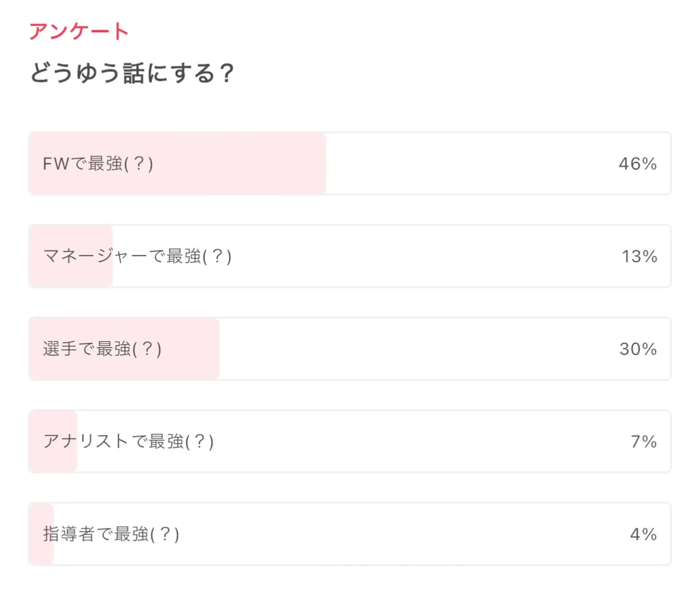Click the 13% result percentage

tap(639, 257)
